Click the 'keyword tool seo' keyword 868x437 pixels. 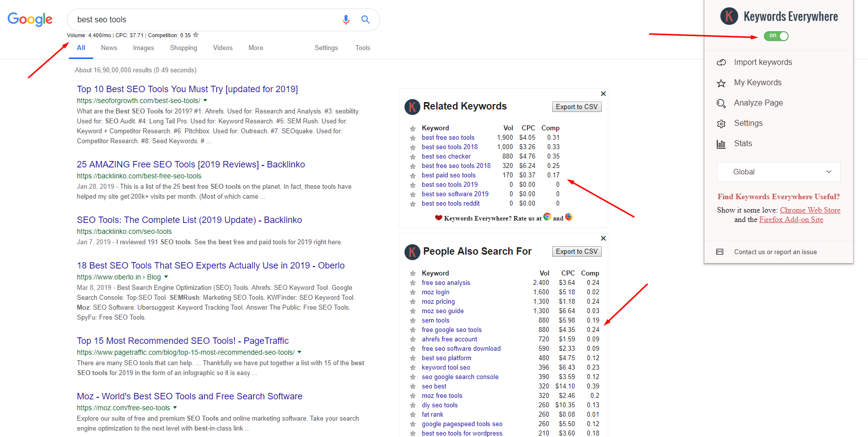click(x=446, y=368)
